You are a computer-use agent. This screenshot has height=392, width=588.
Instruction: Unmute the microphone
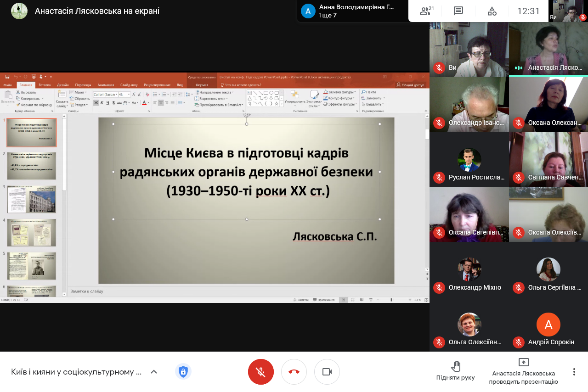coord(261,372)
